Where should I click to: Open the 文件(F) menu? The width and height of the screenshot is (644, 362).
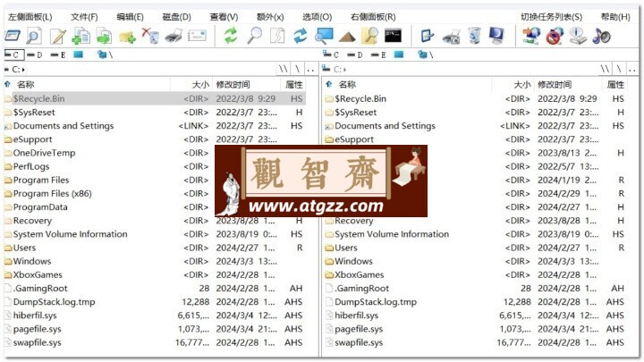[x=84, y=17]
